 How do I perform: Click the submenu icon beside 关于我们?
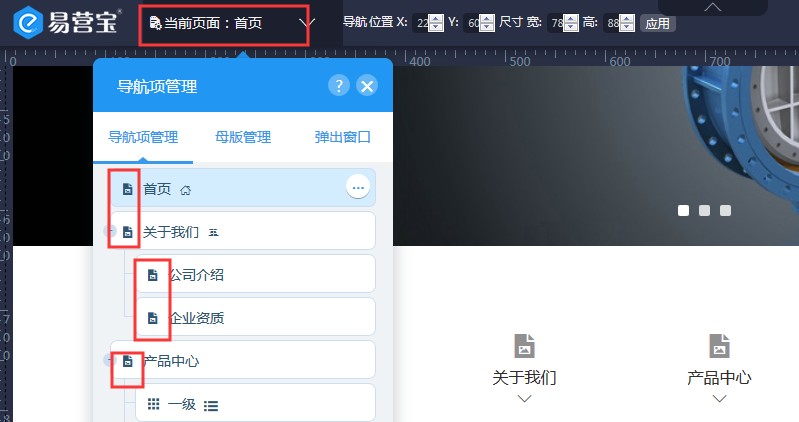coord(214,233)
